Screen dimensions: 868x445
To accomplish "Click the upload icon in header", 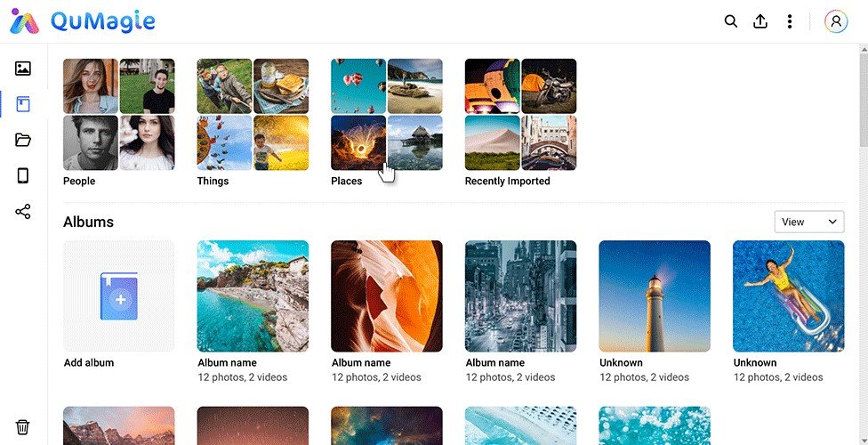I will [760, 21].
